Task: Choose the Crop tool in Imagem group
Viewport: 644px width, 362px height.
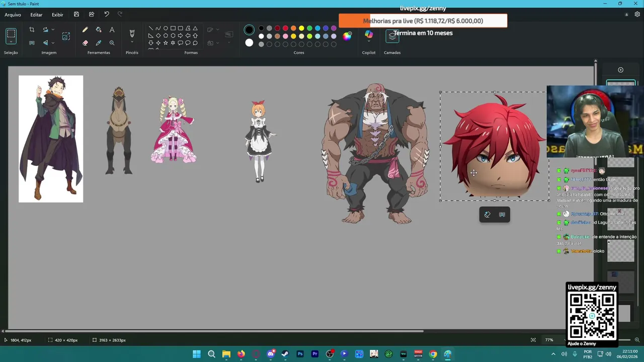Action: point(32,30)
